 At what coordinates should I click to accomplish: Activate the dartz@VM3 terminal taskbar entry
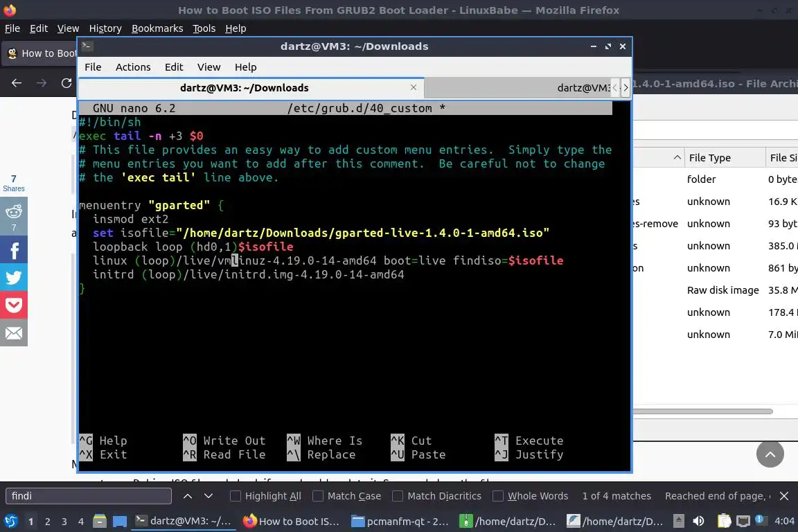click(x=183, y=521)
